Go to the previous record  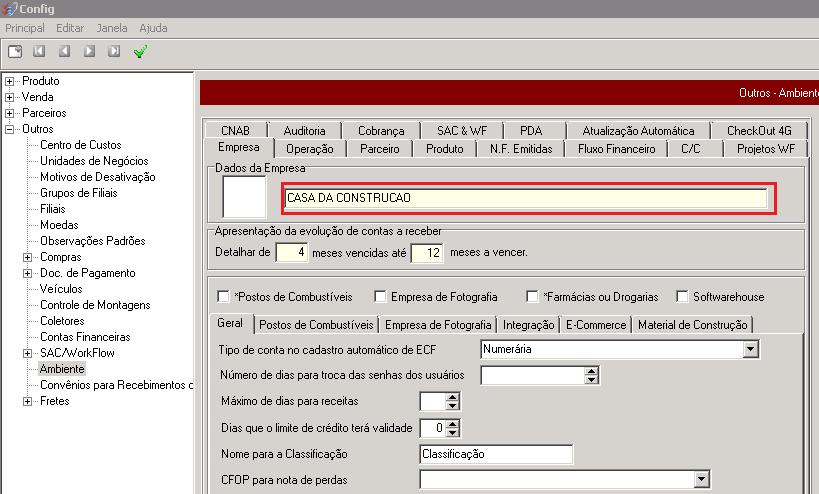(x=65, y=51)
